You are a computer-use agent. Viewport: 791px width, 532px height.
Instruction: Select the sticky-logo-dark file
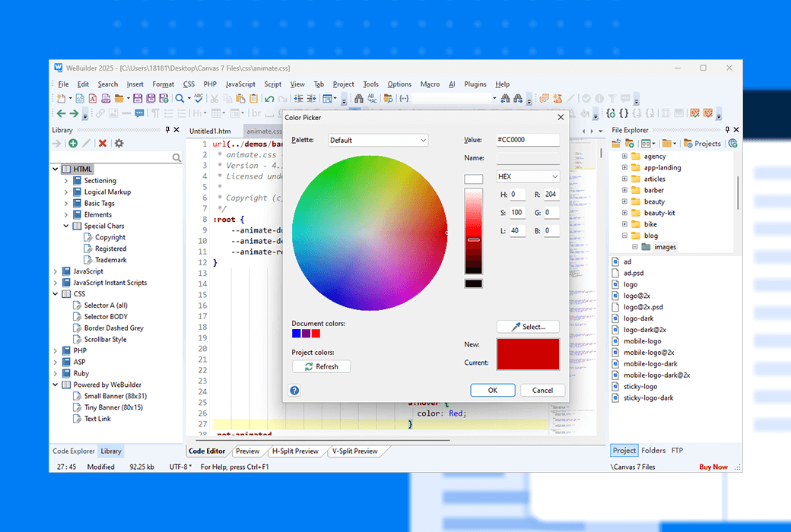pyautogui.click(x=648, y=398)
